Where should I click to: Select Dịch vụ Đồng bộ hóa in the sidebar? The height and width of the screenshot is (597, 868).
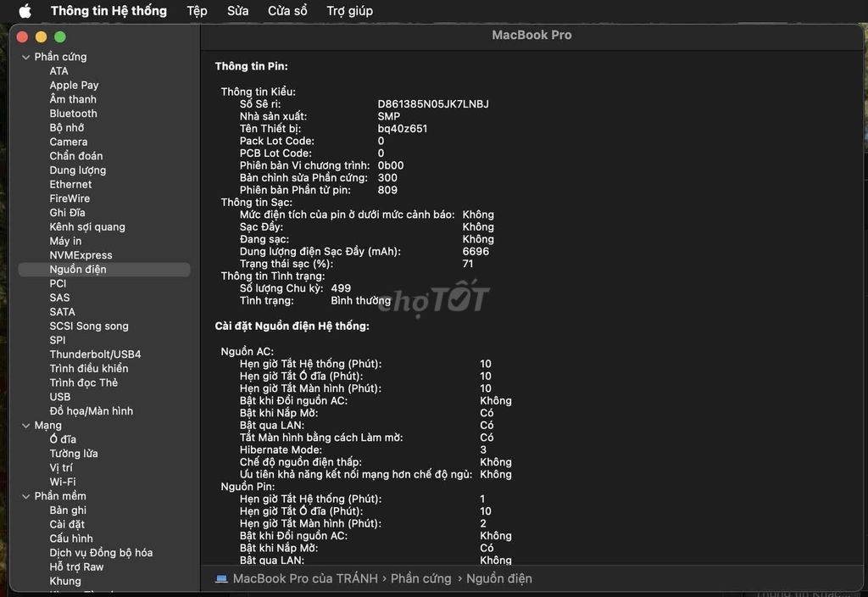tap(101, 553)
